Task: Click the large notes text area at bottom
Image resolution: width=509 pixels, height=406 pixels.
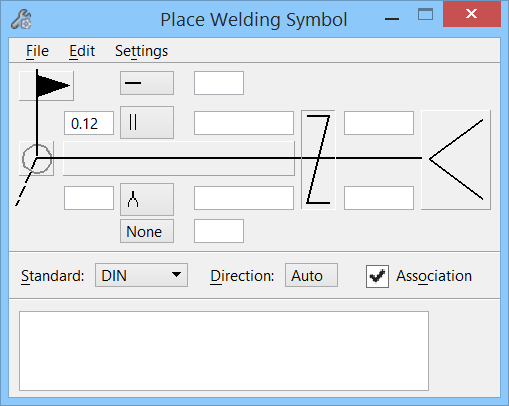Action: point(224,351)
